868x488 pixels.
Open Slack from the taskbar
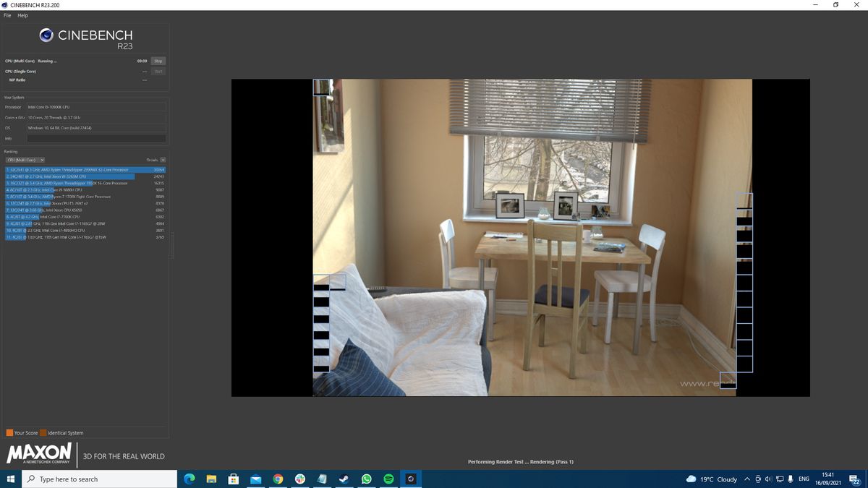(300, 479)
